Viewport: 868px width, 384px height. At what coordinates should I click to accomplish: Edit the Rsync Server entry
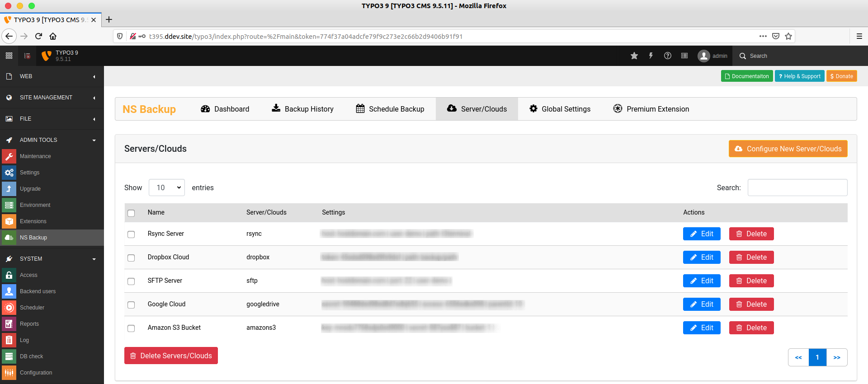[x=702, y=234]
